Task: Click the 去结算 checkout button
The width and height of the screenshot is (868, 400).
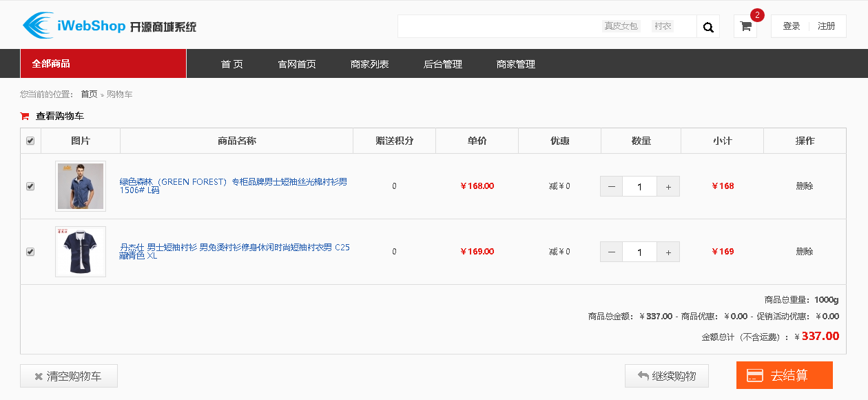Action: click(x=784, y=375)
